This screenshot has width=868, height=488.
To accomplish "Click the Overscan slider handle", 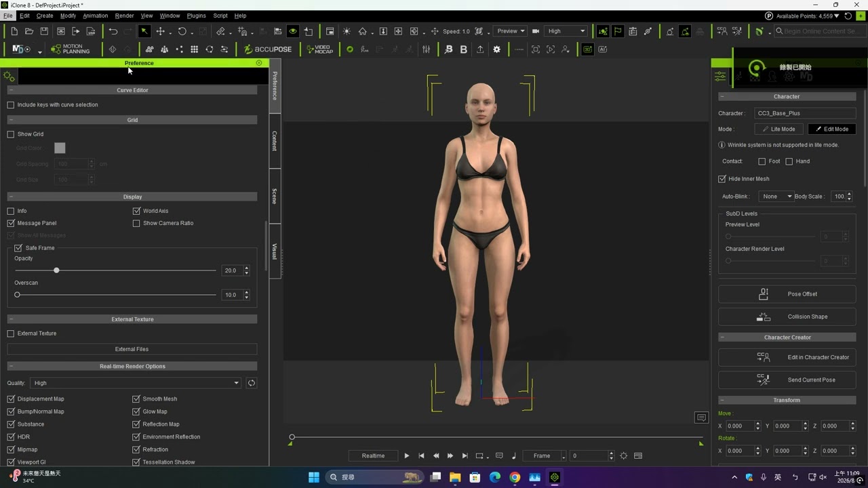I will pyautogui.click(x=18, y=295).
